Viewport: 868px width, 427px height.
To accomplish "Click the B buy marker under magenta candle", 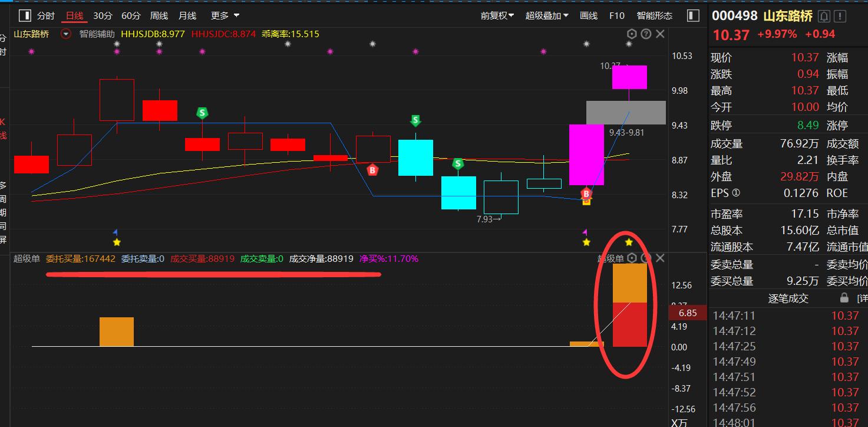I will tap(586, 193).
